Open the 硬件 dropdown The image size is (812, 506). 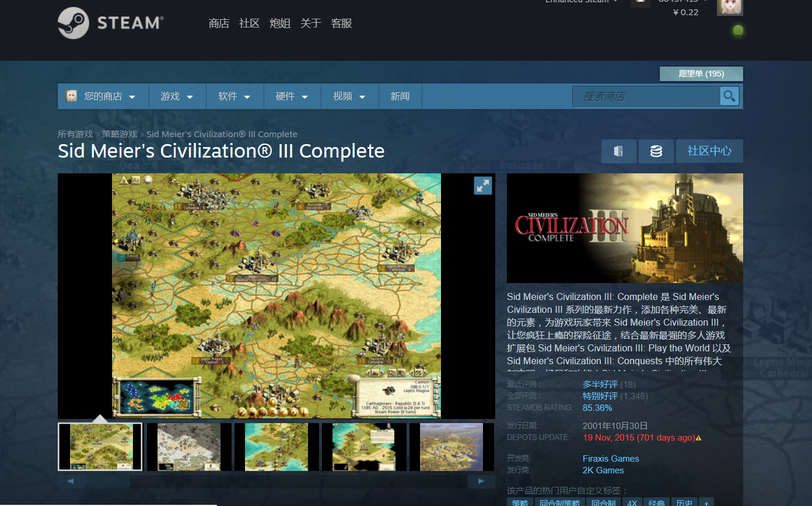(292, 96)
